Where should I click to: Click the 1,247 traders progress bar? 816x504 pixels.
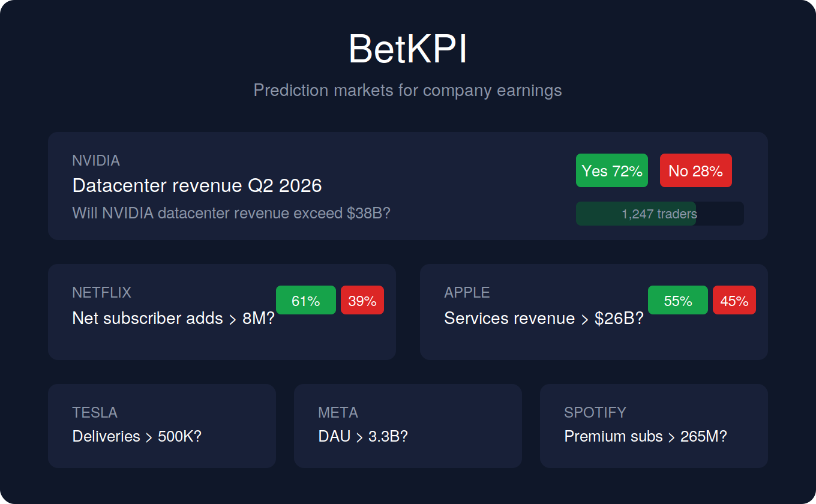(x=659, y=214)
